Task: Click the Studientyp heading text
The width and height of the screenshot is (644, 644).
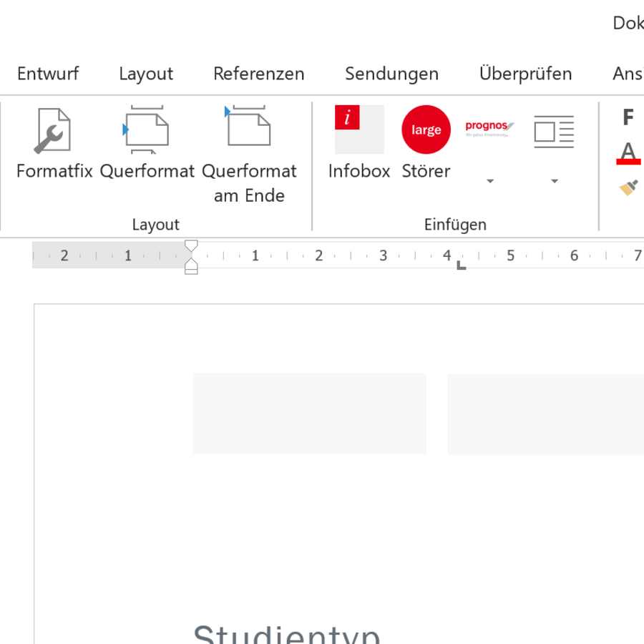Action: point(287,633)
